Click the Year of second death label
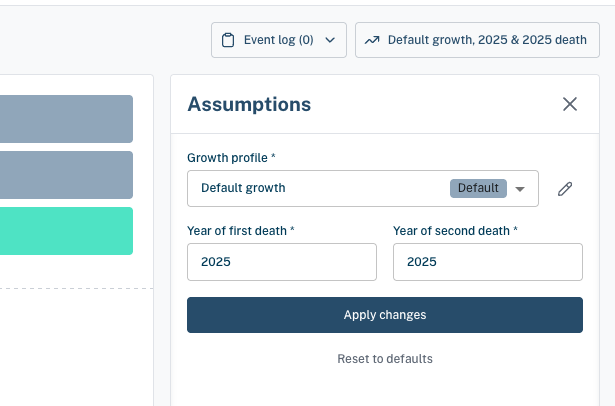Viewport: 615px width, 406px height. pyautogui.click(x=455, y=231)
